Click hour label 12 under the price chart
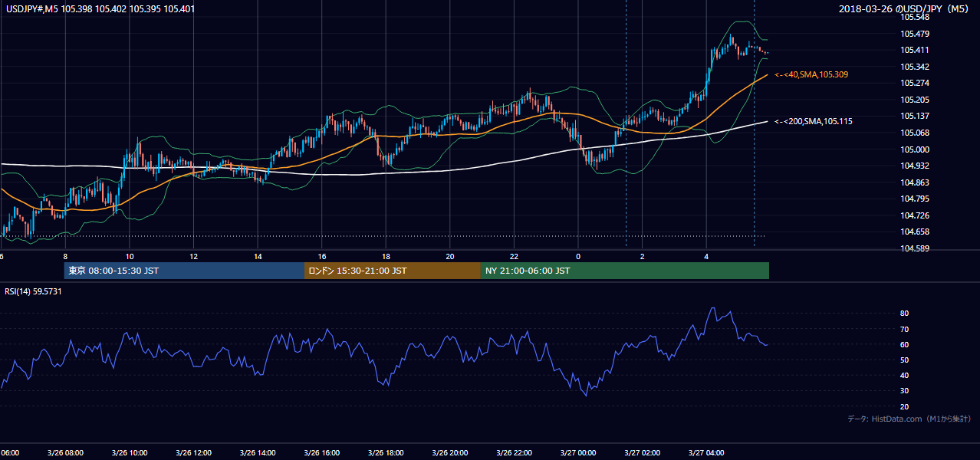The width and height of the screenshot is (980, 460). (193, 256)
